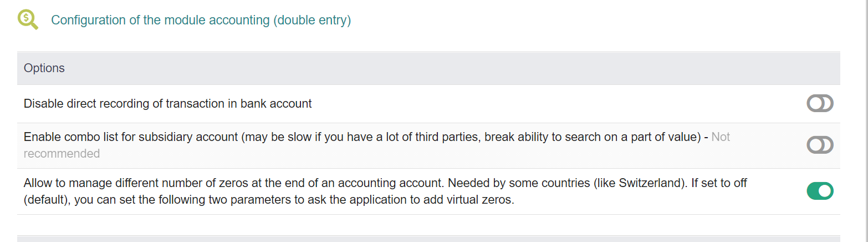Click "Allow to manage different number of zeros" text
Viewport: 868px width, 242px height.
coord(131,183)
